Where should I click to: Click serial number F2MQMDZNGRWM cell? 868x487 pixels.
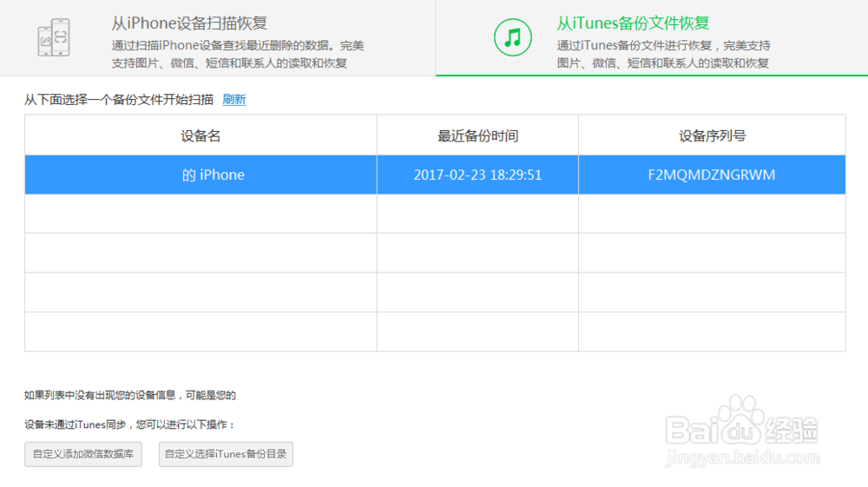pyautogui.click(x=712, y=174)
